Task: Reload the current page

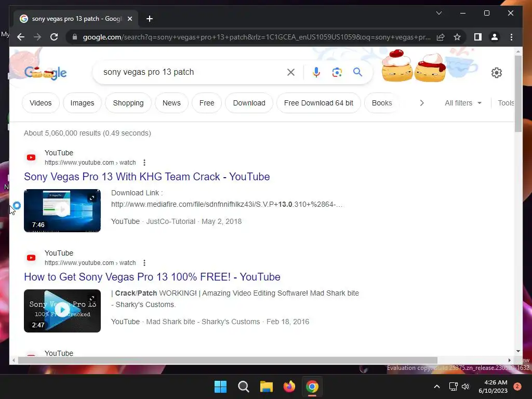Action: 54,37
